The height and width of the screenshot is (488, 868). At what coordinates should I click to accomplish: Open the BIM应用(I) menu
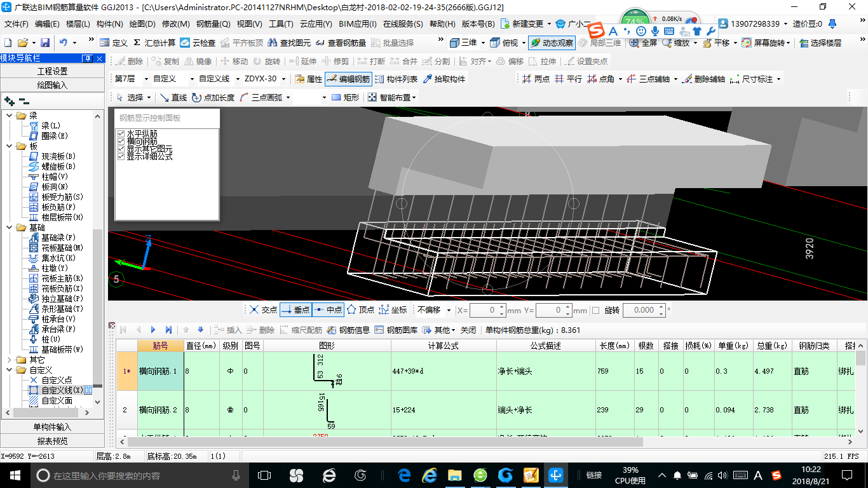pos(358,24)
